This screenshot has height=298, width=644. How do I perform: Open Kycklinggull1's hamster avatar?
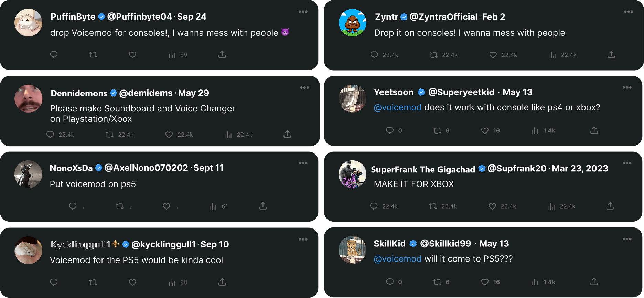pyautogui.click(x=29, y=250)
